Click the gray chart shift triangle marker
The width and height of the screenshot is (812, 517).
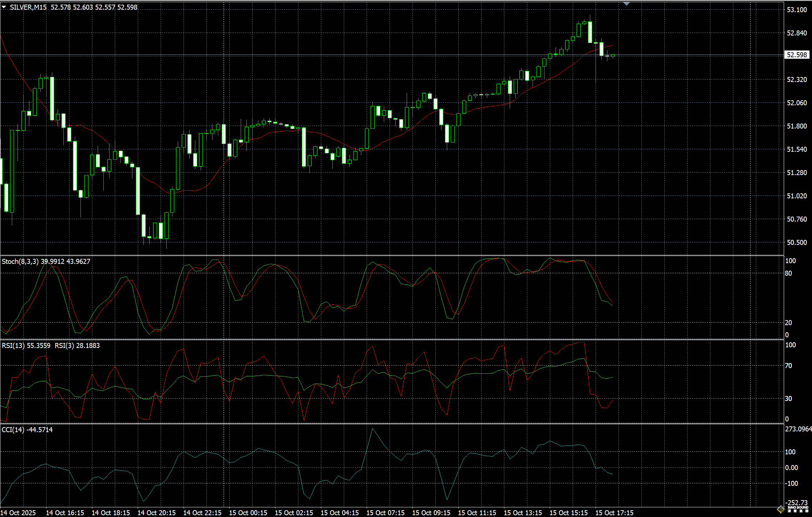[x=626, y=4]
